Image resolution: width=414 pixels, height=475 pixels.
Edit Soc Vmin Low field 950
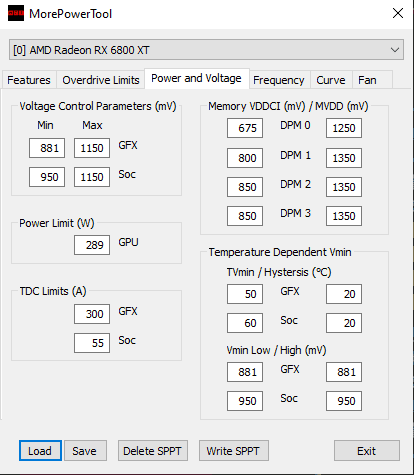(x=245, y=401)
